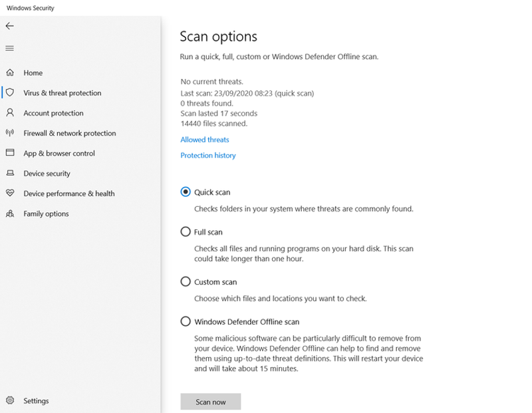Open Device security section
532x413 pixels.
pyautogui.click(x=47, y=174)
